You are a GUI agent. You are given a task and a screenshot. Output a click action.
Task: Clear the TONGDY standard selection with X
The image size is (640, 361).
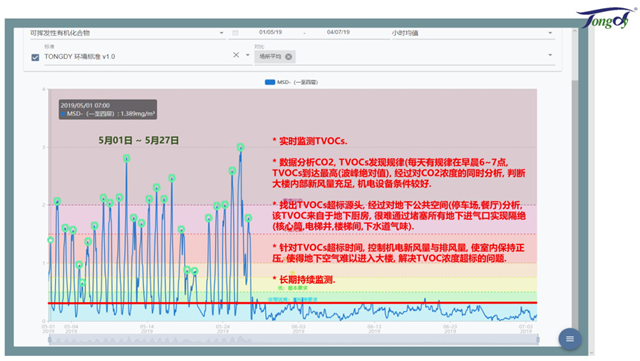coord(236,55)
